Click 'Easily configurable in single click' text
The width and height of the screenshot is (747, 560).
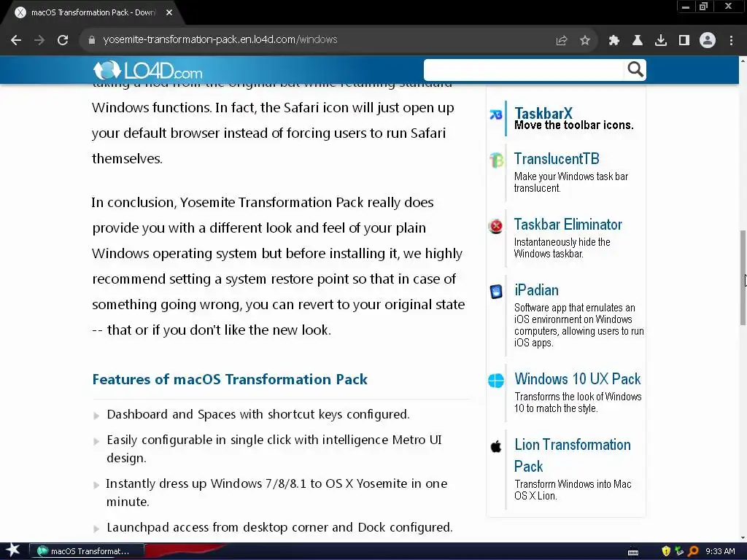coord(274,448)
